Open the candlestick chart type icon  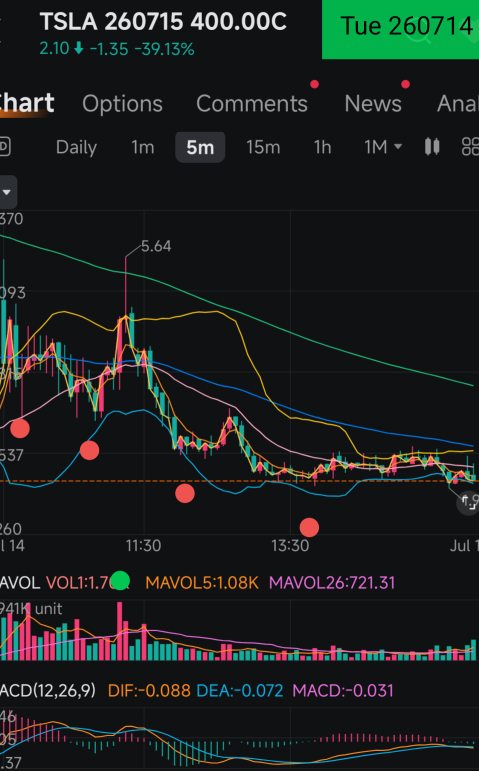[x=432, y=147]
